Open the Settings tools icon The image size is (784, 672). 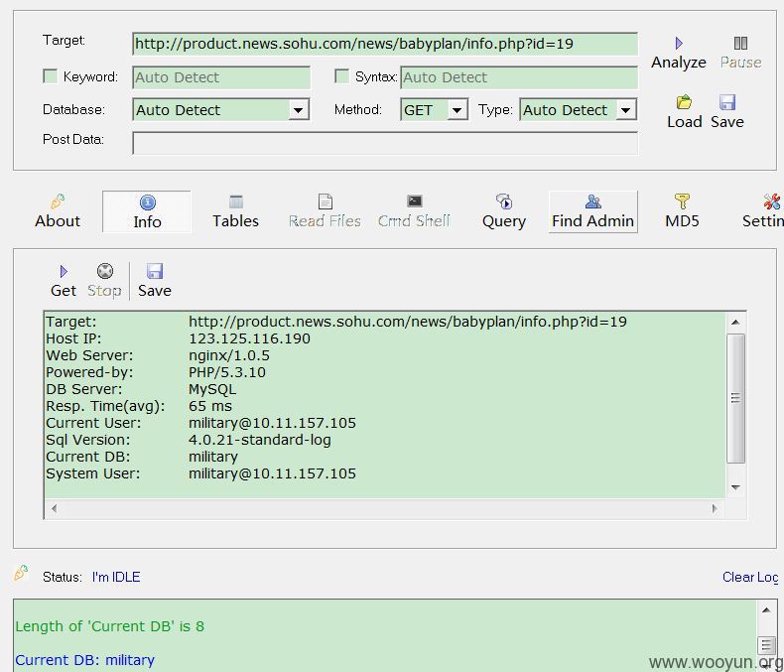tap(771, 201)
